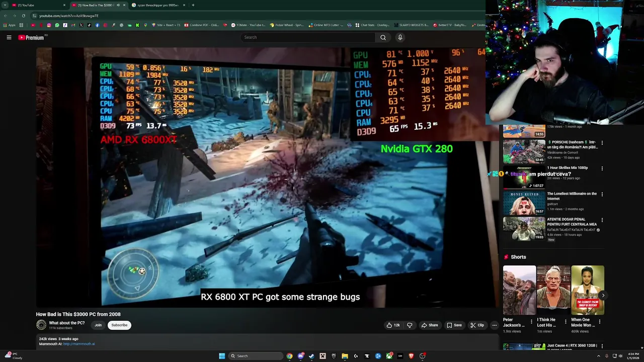Mute the playing tab via speaker icon

(x=118, y=5)
